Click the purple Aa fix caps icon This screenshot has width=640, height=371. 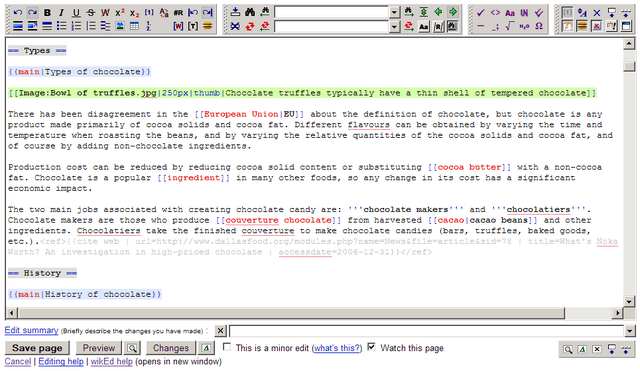pyautogui.click(x=510, y=13)
